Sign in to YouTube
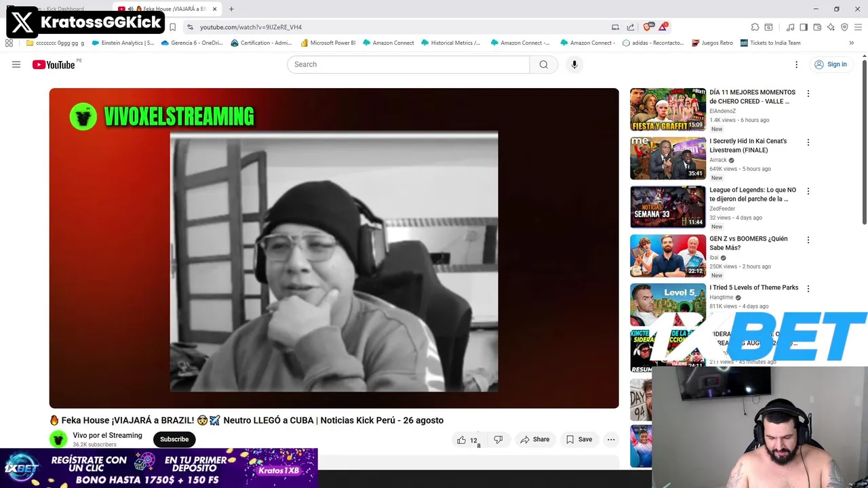 point(831,64)
